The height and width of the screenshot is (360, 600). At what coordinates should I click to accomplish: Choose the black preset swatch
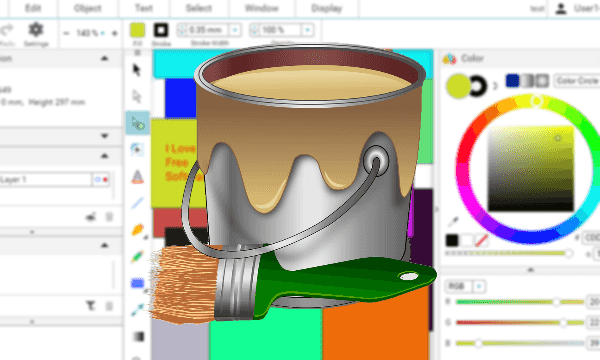[x=452, y=240]
